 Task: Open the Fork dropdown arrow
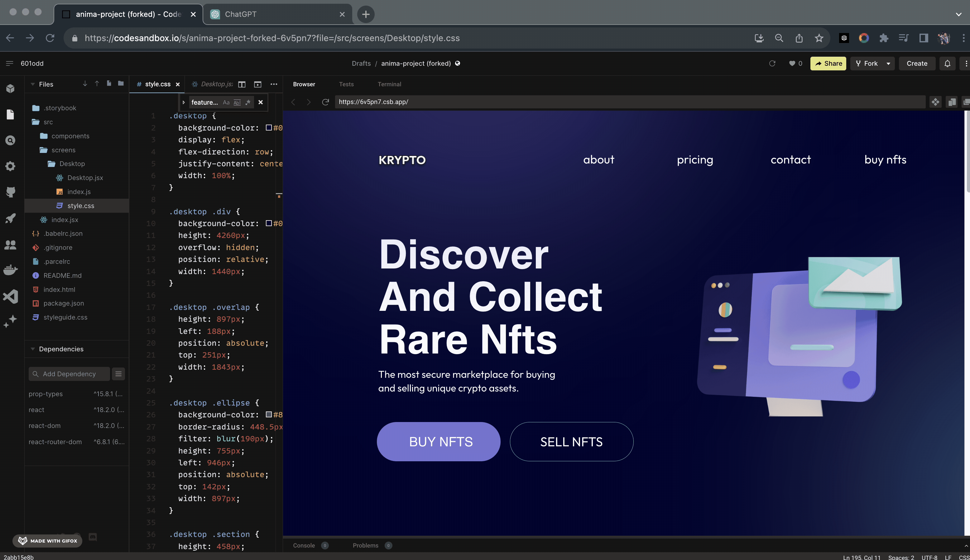tap(888, 64)
